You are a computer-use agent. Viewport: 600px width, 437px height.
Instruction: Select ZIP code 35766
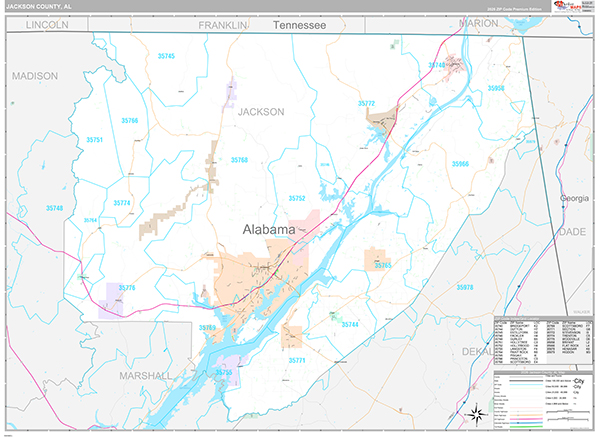130,121
